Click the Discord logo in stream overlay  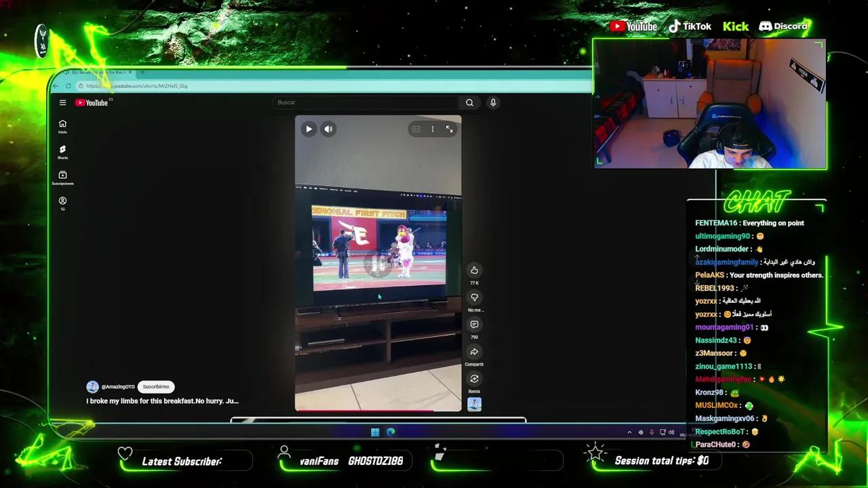coord(783,26)
